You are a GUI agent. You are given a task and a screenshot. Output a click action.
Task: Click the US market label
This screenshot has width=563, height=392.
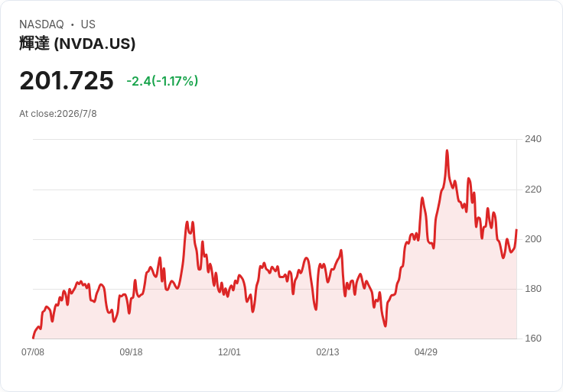[x=88, y=24]
